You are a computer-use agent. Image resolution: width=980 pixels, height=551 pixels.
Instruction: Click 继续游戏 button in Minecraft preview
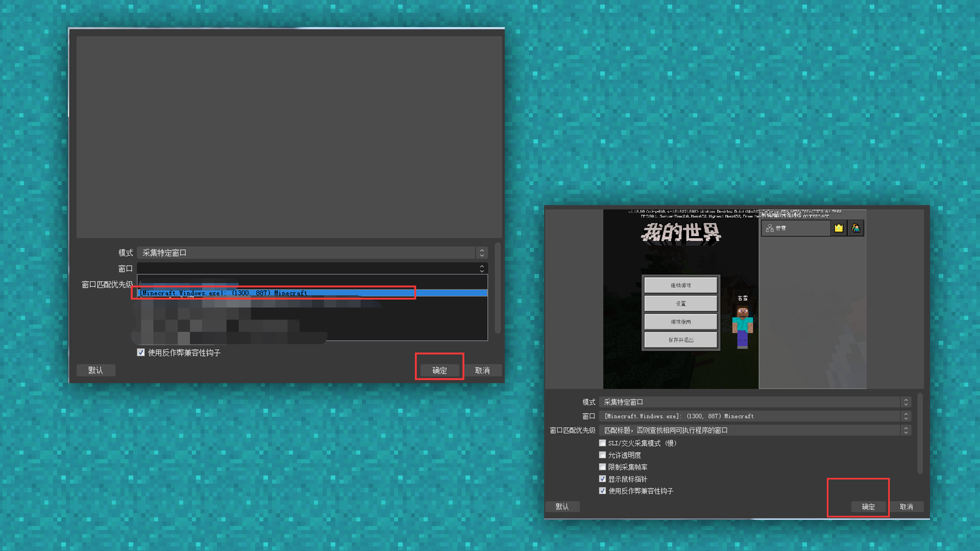[x=680, y=285]
